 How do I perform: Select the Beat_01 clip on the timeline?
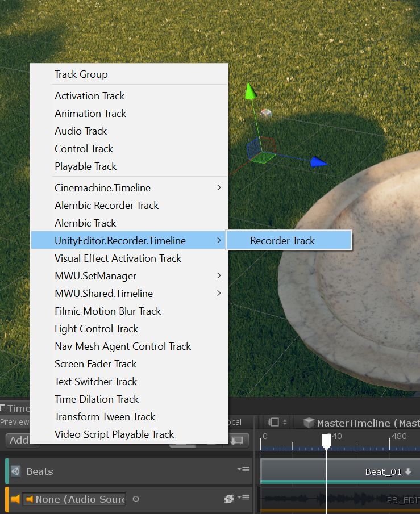(x=341, y=471)
